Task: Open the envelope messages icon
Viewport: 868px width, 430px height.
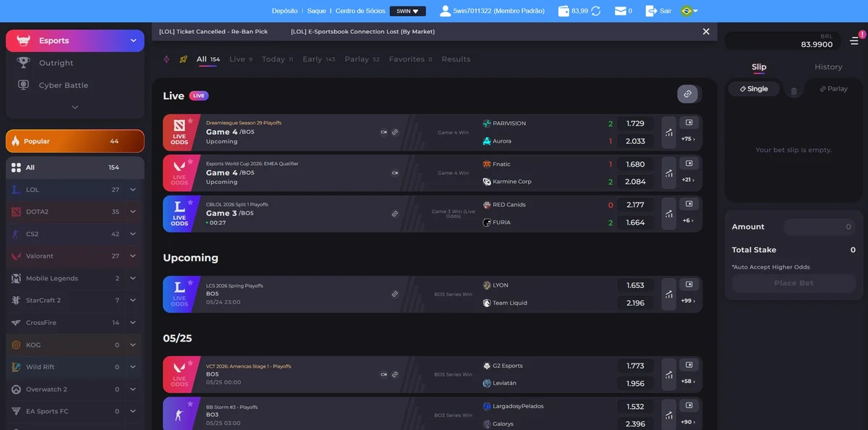Action: pos(620,11)
